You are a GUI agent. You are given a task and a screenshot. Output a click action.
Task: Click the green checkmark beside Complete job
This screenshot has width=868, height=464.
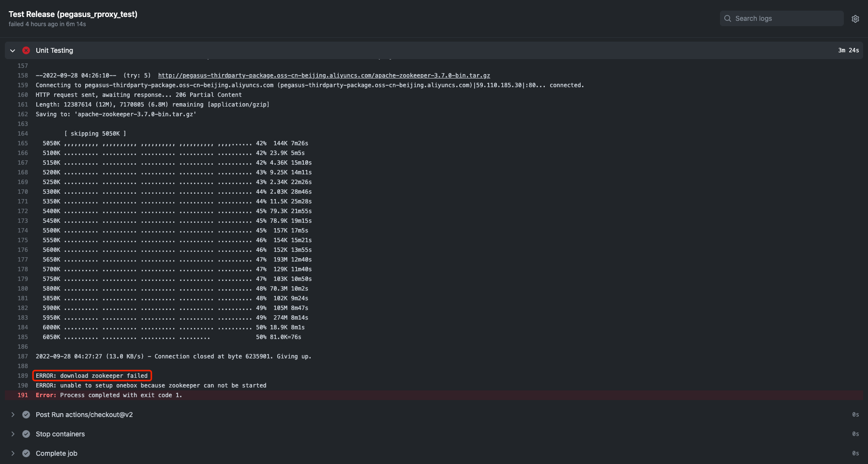[x=26, y=453]
